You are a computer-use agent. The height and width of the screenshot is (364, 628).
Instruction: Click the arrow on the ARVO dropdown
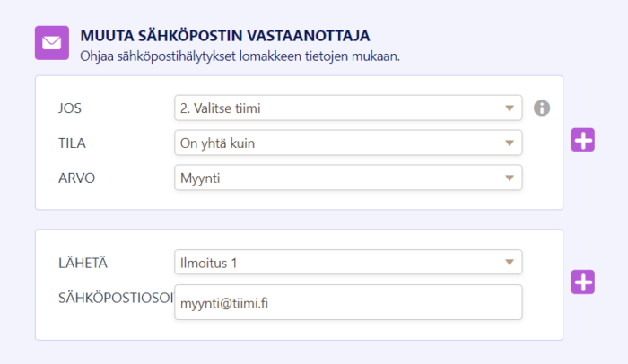pos(510,178)
